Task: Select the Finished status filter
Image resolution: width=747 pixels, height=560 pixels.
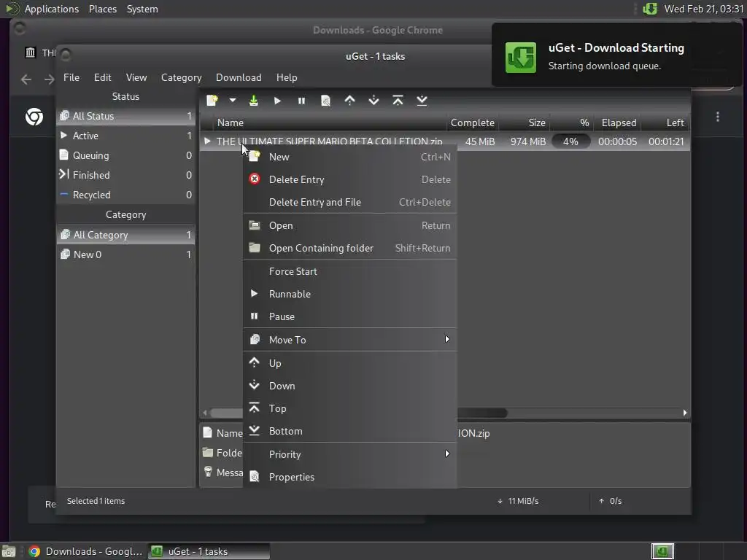Action: tap(125, 175)
